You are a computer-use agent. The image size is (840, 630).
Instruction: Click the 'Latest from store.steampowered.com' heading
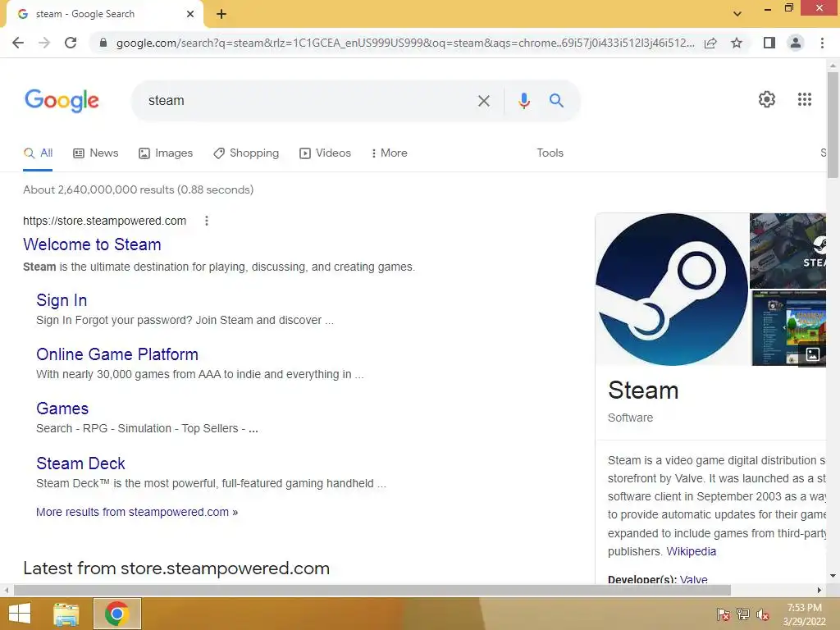coord(176,568)
